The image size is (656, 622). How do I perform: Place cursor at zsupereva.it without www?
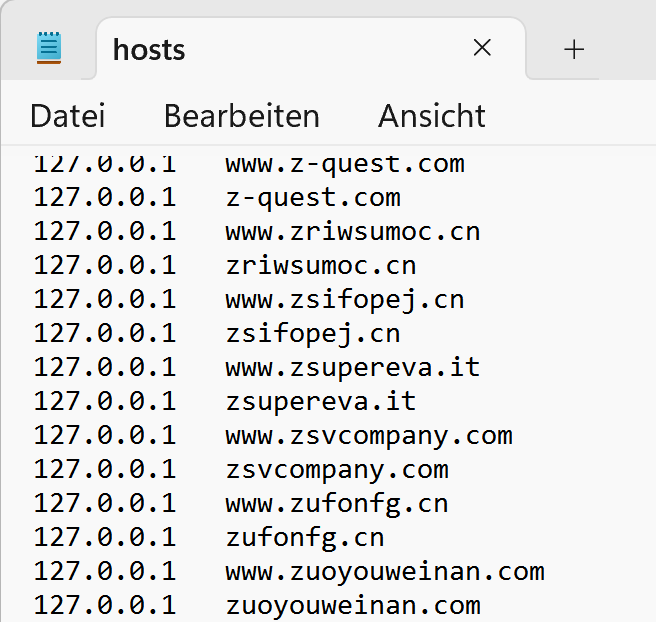(x=321, y=402)
